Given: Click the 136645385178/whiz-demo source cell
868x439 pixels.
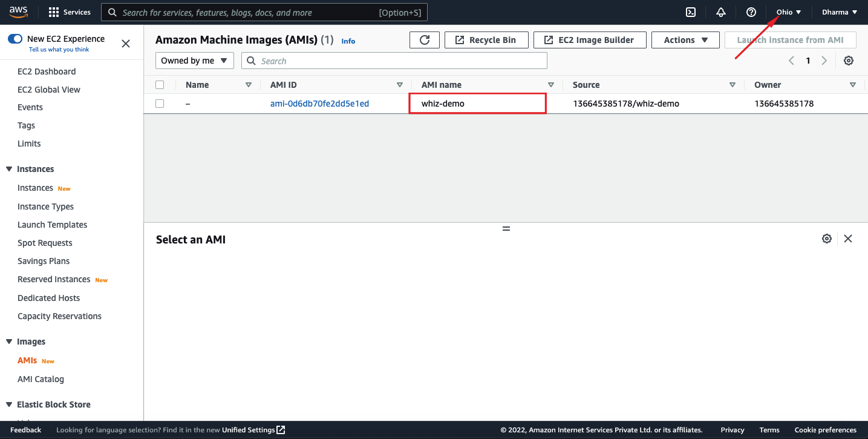Looking at the screenshot, I should [x=626, y=104].
